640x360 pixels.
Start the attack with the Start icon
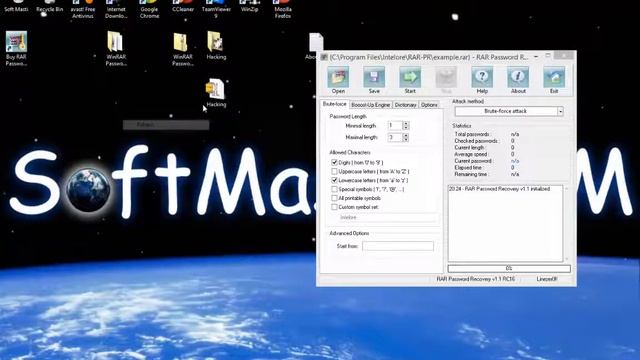[410, 80]
